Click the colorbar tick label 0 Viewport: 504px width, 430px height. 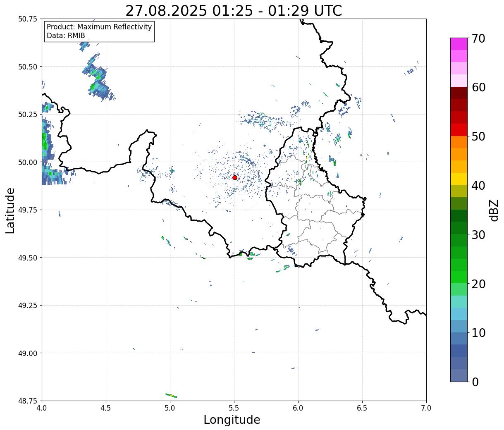tap(475, 382)
